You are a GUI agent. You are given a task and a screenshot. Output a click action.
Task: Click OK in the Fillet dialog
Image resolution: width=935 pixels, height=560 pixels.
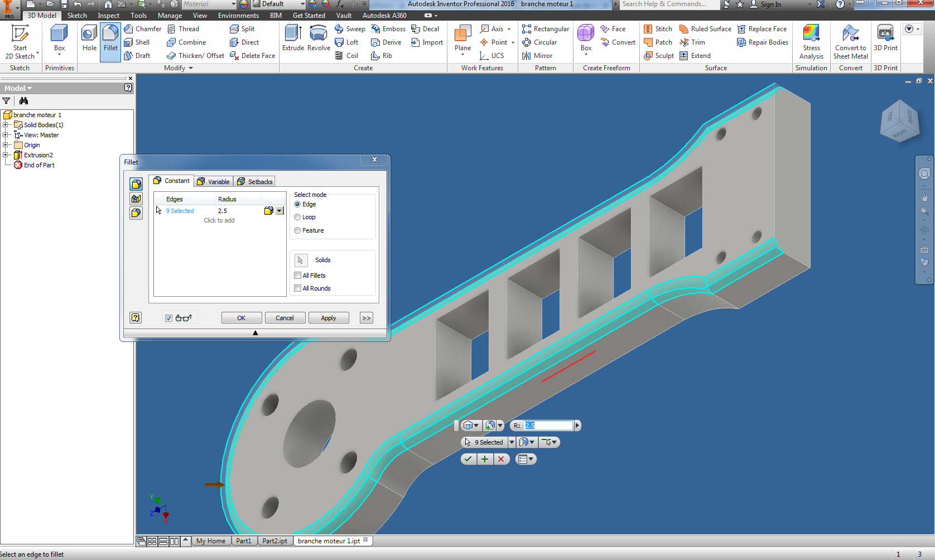click(x=242, y=318)
